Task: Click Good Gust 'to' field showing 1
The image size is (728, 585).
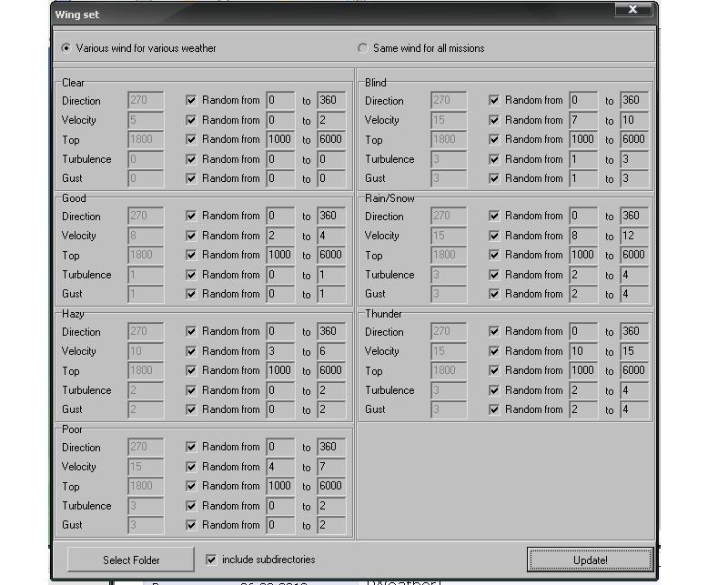Action: (x=331, y=294)
